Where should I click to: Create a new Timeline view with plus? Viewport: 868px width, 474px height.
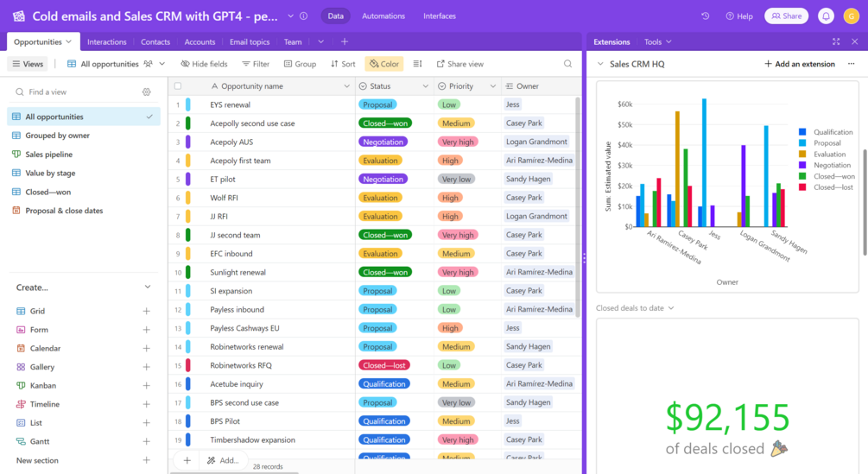(146, 404)
